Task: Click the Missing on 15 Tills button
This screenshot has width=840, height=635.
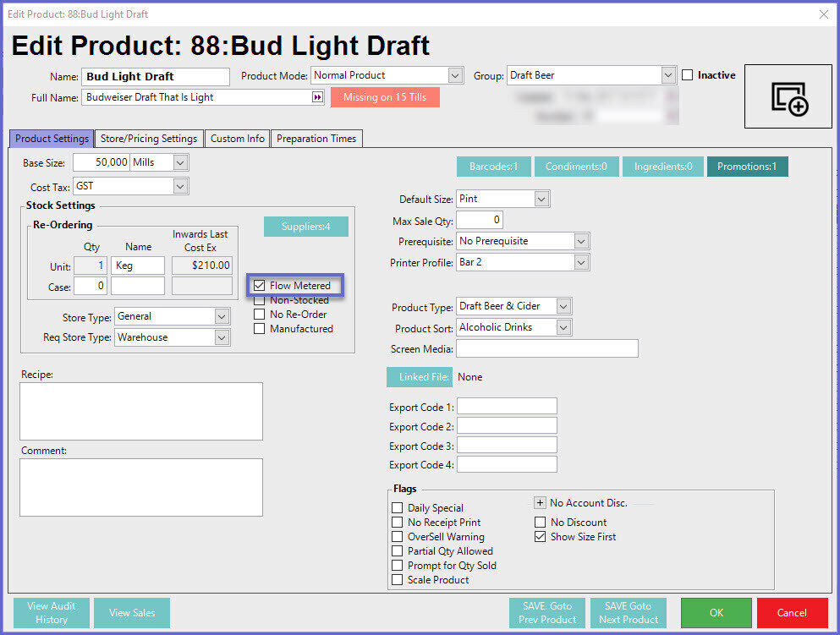Action: pyautogui.click(x=385, y=97)
